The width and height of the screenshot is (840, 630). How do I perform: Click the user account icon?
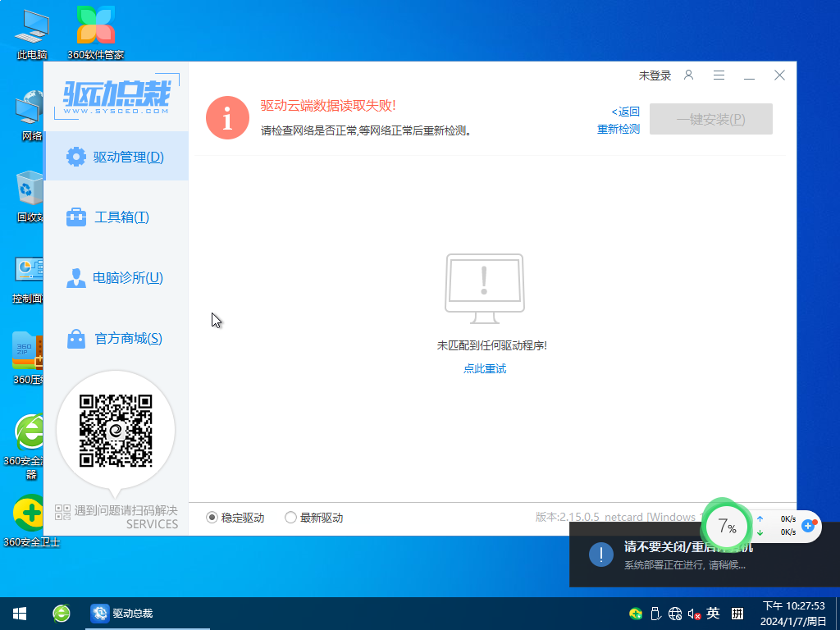(x=688, y=75)
